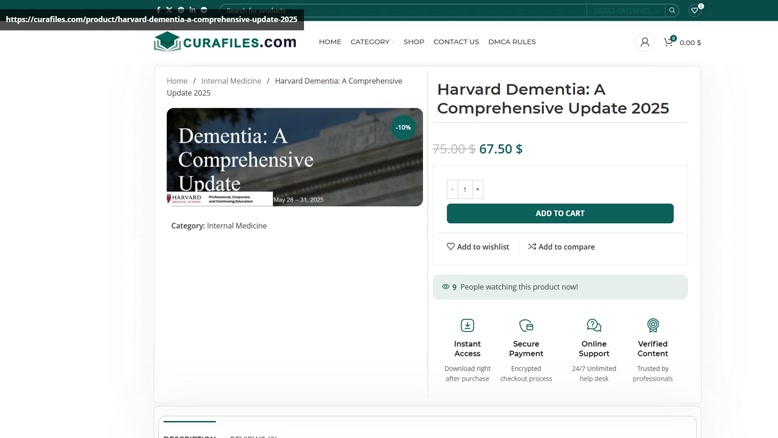
Task: Open the shopping cart icon
Action: [668, 42]
